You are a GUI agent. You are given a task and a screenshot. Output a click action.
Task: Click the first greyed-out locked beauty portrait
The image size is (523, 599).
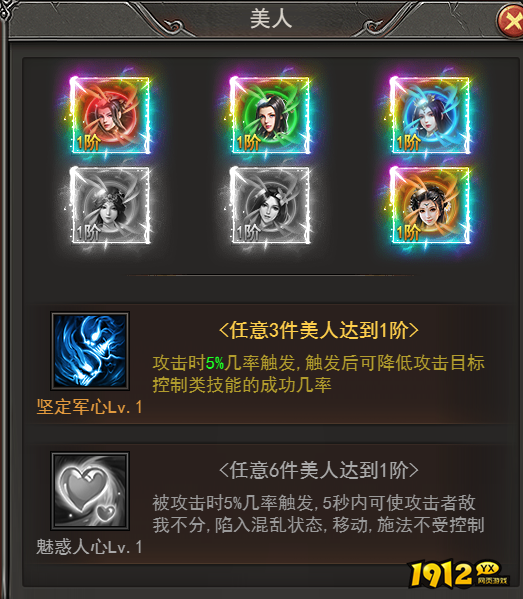point(110,206)
